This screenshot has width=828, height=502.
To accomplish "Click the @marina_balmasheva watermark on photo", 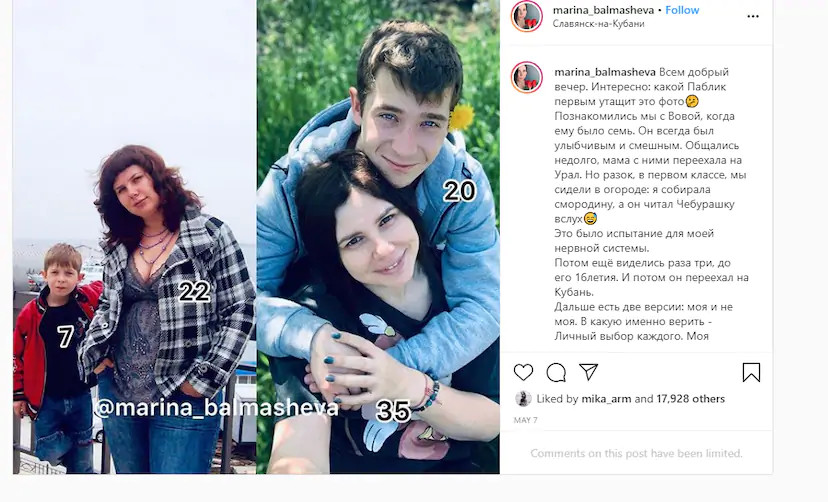I will click(216, 408).
